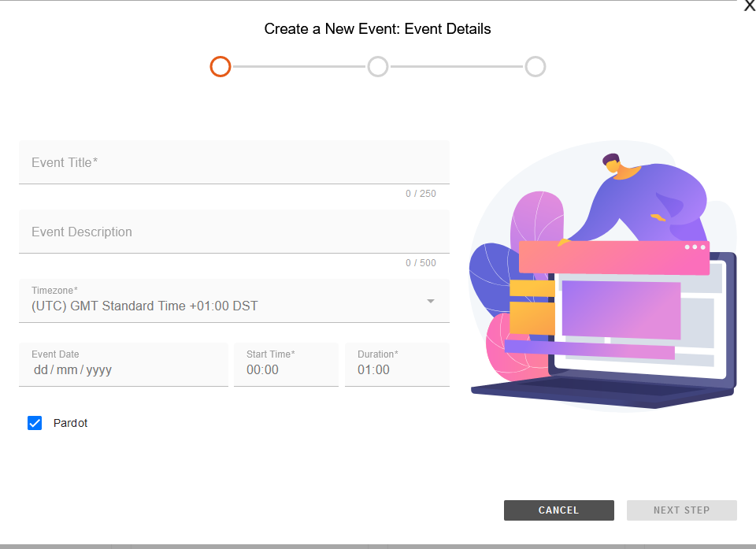Select the Event Date field
The height and width of the screenshot is (549, 756).
tap(124, 365)
